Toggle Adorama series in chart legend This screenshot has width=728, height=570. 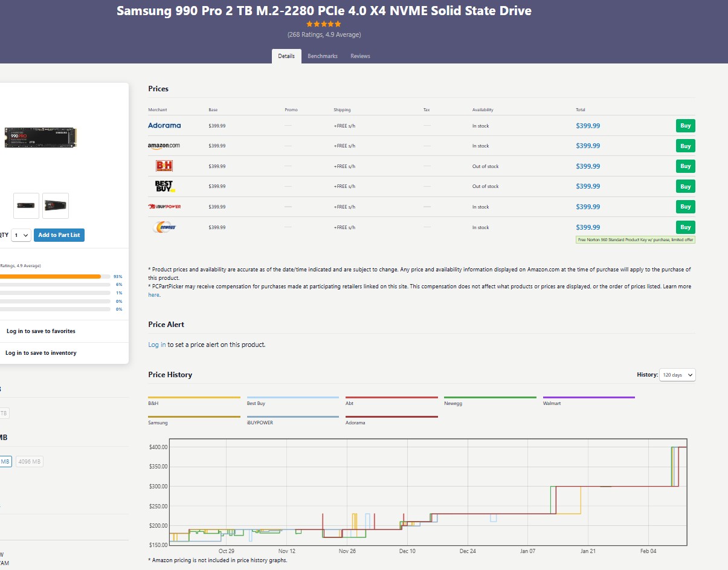(x=391, y=421)
